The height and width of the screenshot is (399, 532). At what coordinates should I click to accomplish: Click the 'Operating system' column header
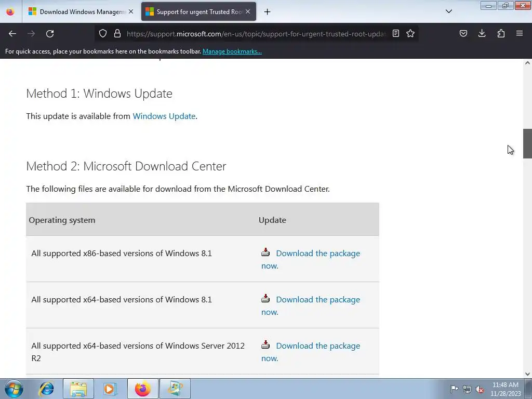pyautogui.click(x=62, y=220)
